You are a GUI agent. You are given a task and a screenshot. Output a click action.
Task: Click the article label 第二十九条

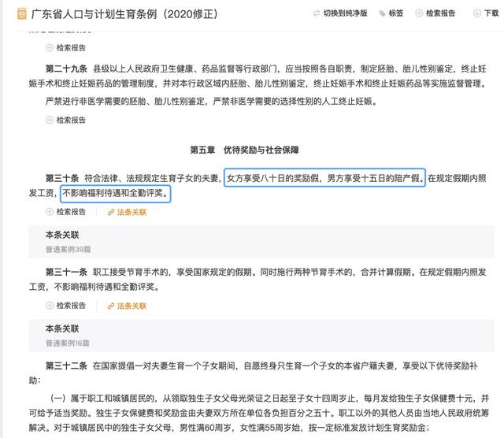tap(66, 69)
